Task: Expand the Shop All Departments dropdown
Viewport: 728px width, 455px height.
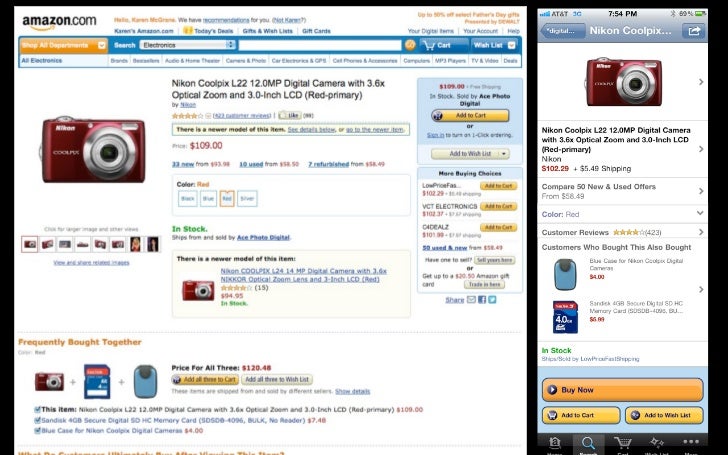Action: pyautogui.click(x=63, y=45)
